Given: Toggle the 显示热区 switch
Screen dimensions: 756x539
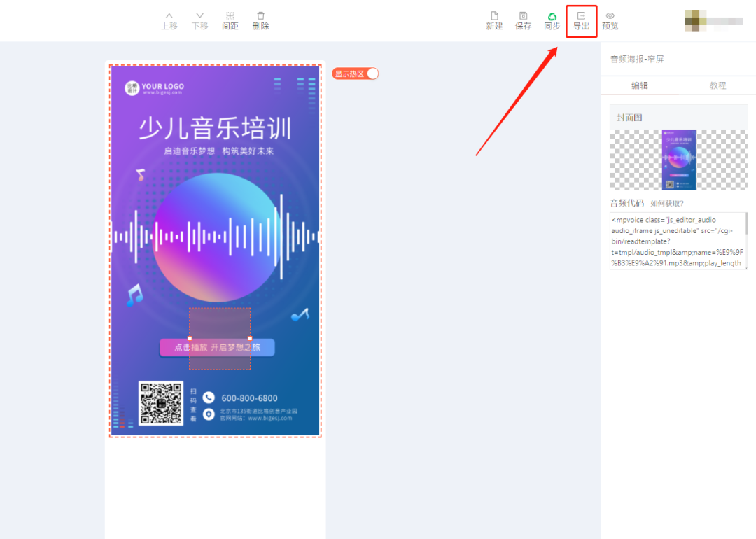Looking at the screenshot, I should [356, 73].
